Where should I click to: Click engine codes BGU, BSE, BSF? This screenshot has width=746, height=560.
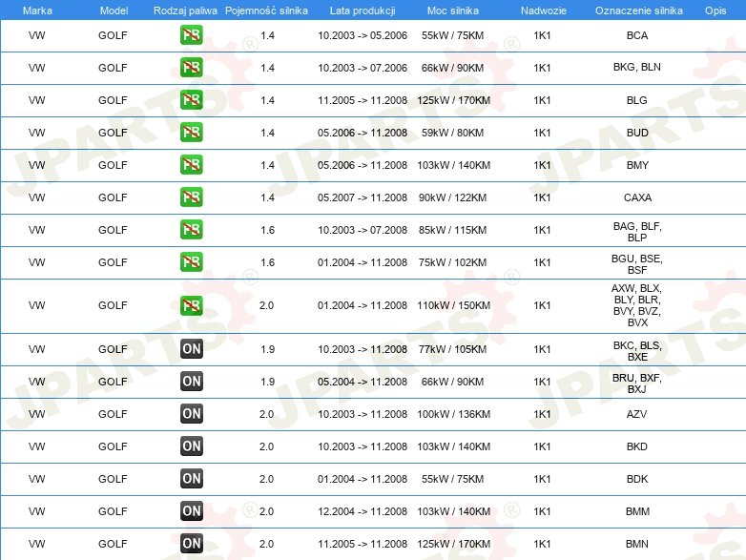(637, 264)
